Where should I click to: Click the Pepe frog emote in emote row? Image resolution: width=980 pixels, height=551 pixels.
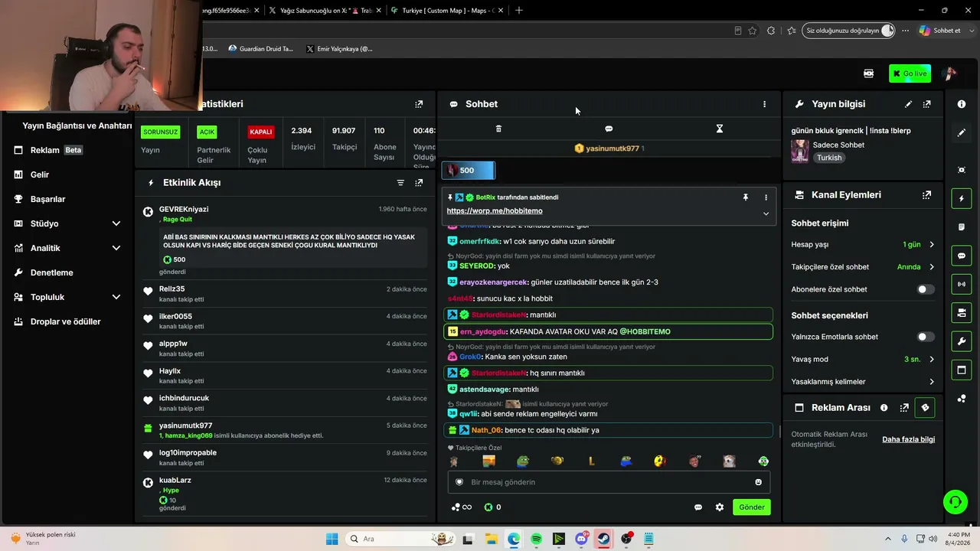[523, 461]
